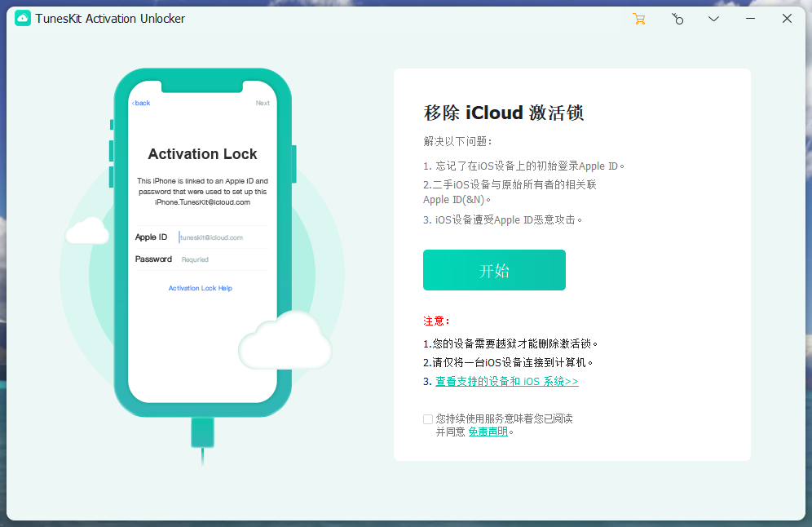The image size is (812, 527).
Task: Click the green 开始 start button
Action: pyautogui.click(x=494, y=270)
